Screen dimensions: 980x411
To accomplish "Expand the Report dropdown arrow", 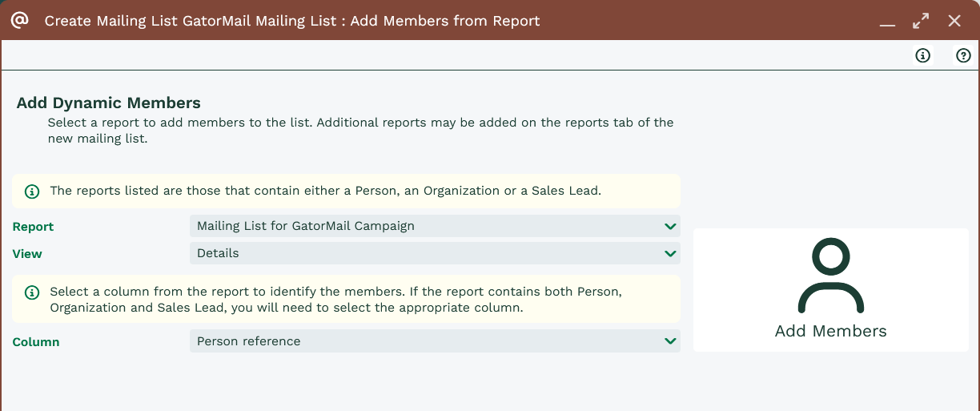I will pos(670,227).
